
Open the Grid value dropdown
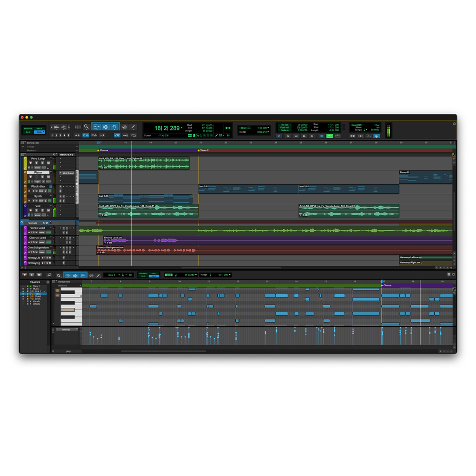[x=268, y=128]
